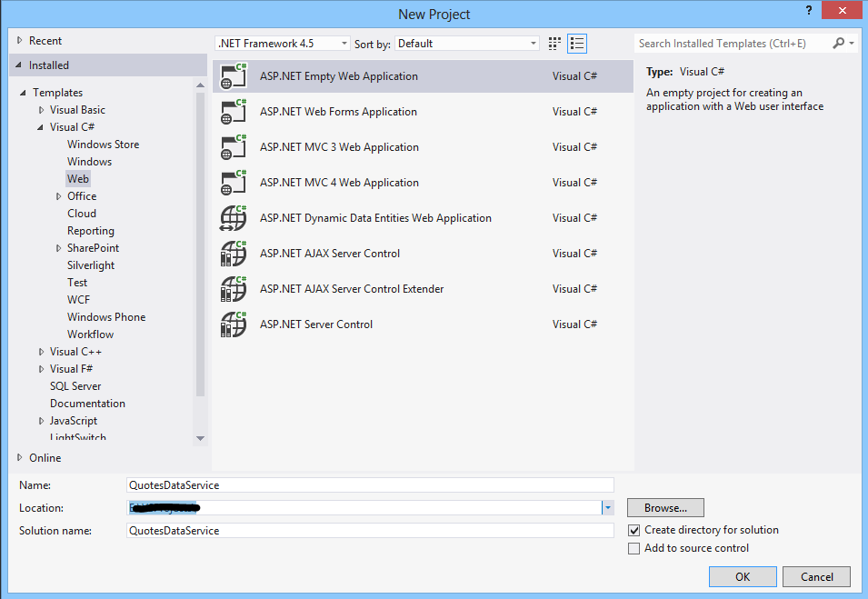
Task: Select ASP.NET MVC 4 Web Application text
Action: click(x=339, y=183)
